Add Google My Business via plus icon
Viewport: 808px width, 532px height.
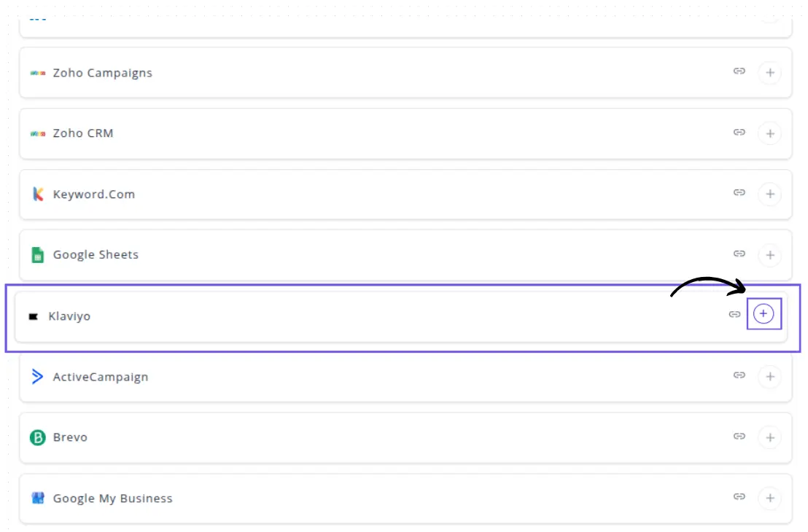click(x=769, y=498)
